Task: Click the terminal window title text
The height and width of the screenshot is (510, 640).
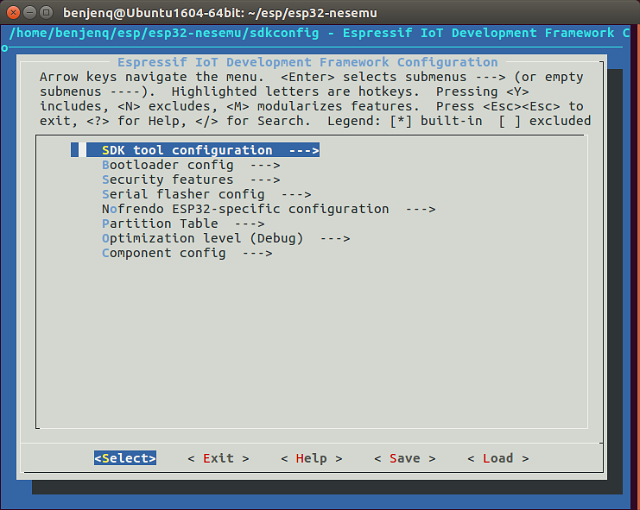Action: click(x=220, y=13)
